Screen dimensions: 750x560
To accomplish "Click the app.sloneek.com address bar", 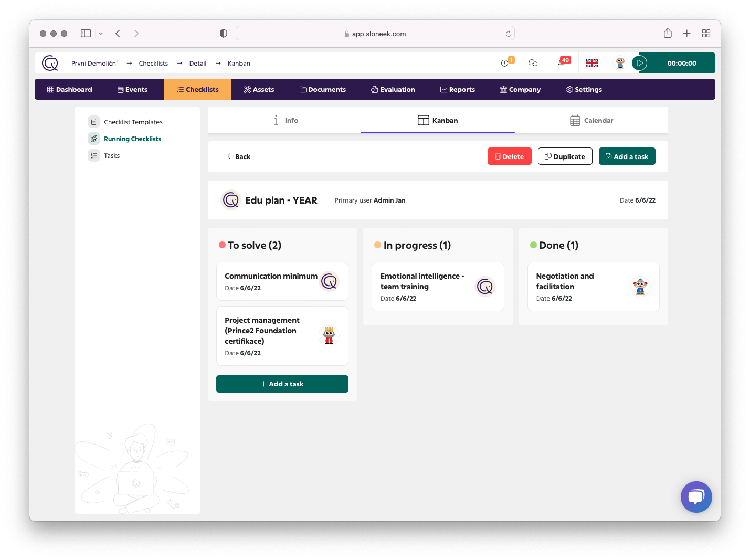I will pyautogui.click(x=375, y=34).
